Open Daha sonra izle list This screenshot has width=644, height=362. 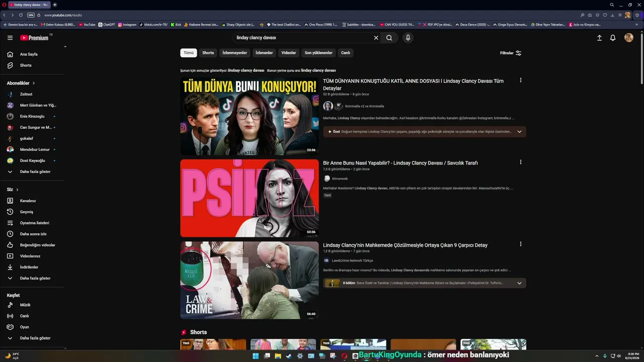[x=34, y=234]
